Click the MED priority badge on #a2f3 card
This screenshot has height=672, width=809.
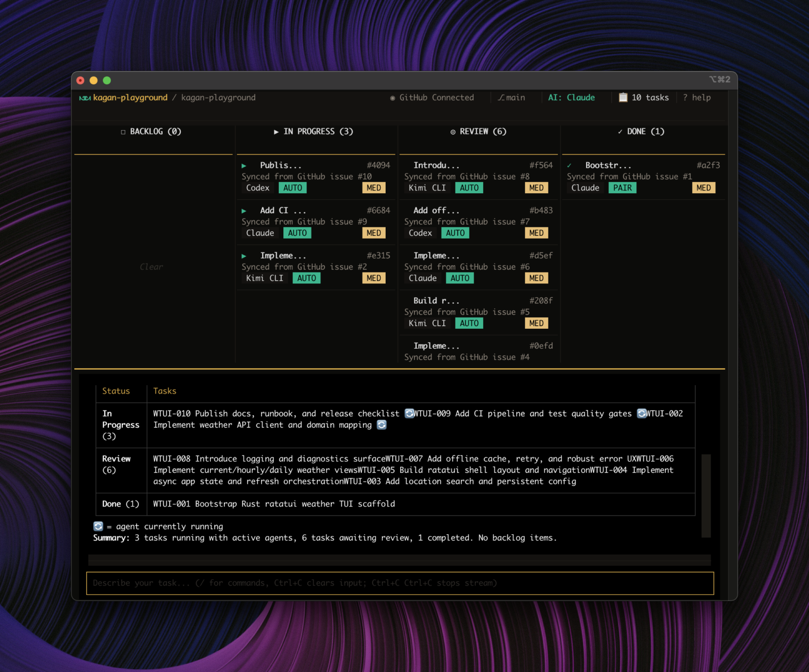[x=704, y=188]
